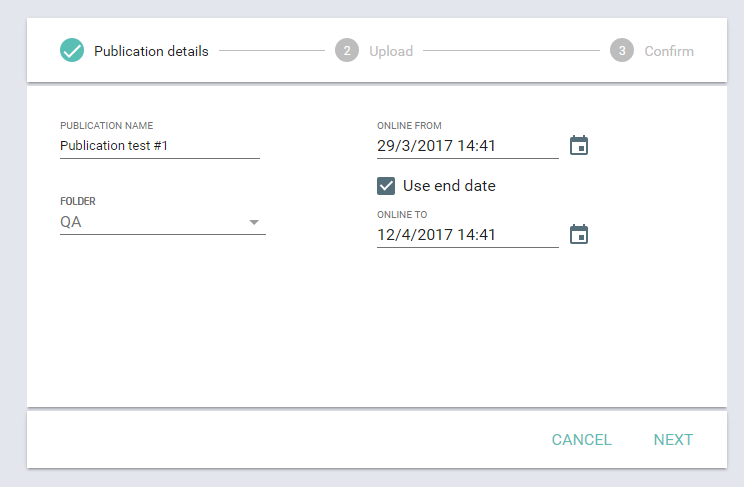The width and height of the screenshot is (744, 487).
Task: Toggle the Use end date checkbox
Action: (x=386, y=186)
